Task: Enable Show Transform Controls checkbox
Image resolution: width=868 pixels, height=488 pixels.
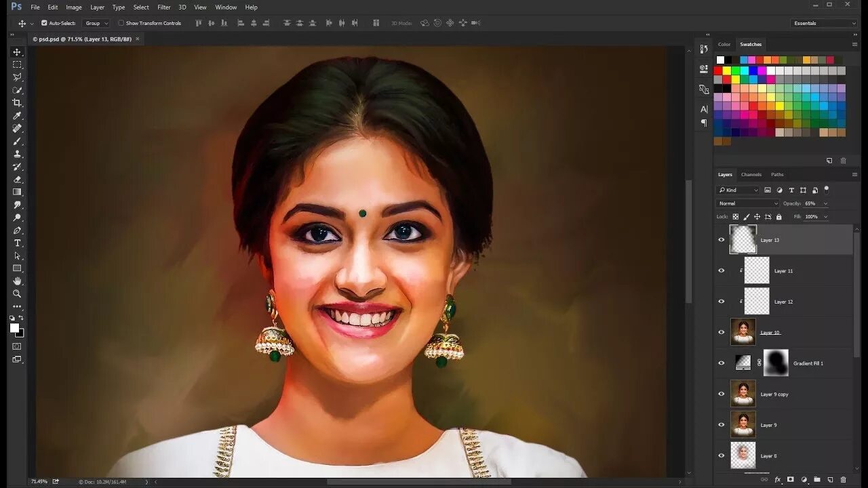Action: [x=121, y=23]
